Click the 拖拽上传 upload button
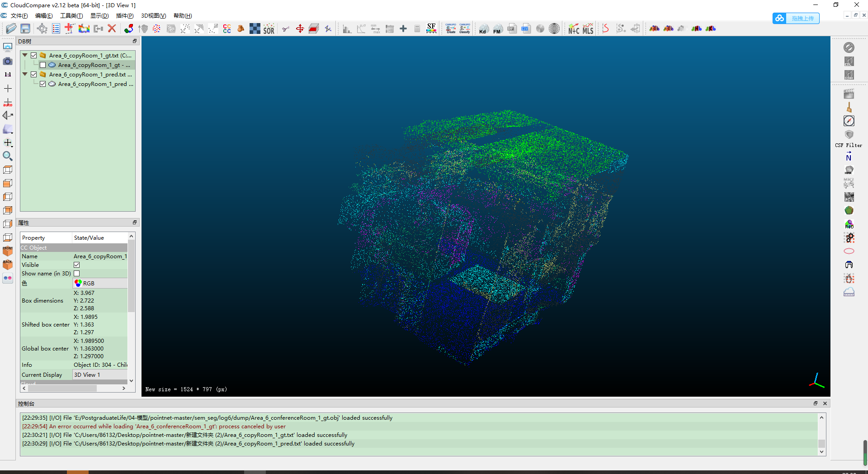868x474 pixels. click(796, 18)
